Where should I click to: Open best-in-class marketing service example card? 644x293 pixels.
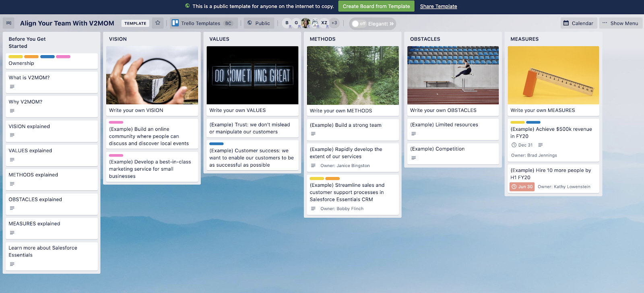click(x=152, y=167)
